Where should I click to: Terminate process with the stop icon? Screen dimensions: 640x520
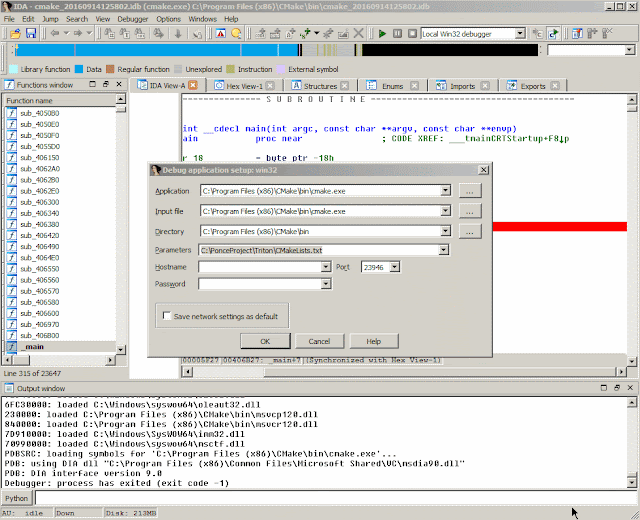coord(413,33)
